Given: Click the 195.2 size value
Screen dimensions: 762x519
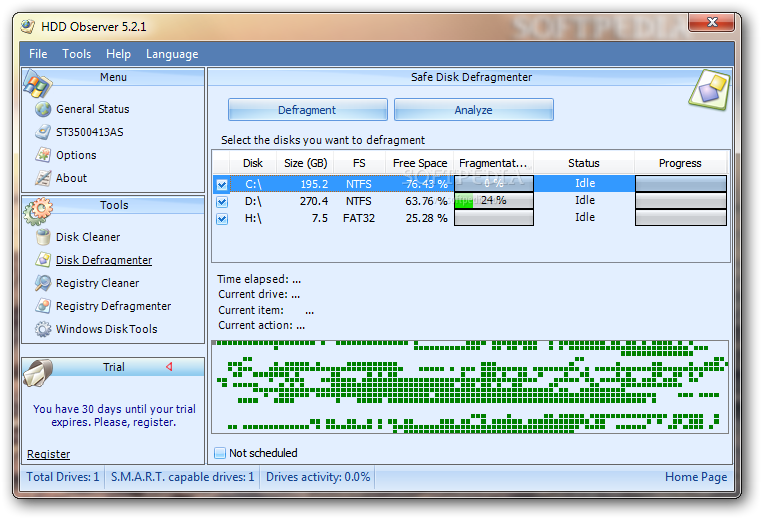Looking at the screenshot, I should point(314,184).
